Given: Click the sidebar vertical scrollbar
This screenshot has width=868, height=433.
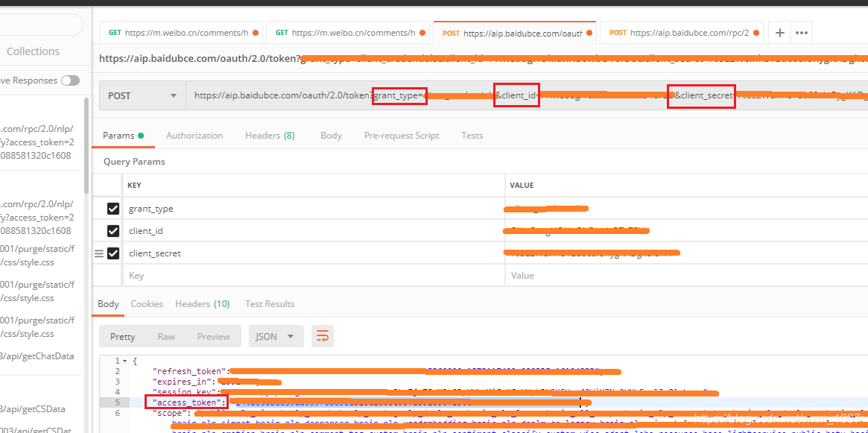Looking at the screenshot, I should pyautogui.click(x=86, y=145).
